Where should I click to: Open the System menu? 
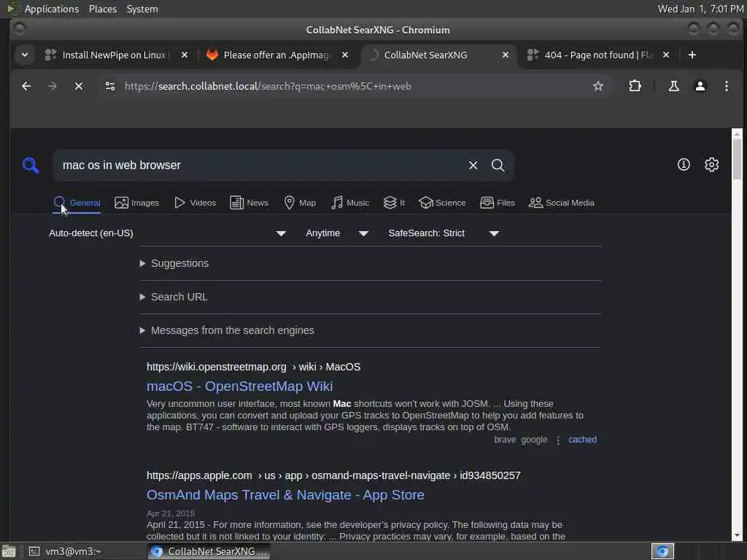click(x=142, y=9)
